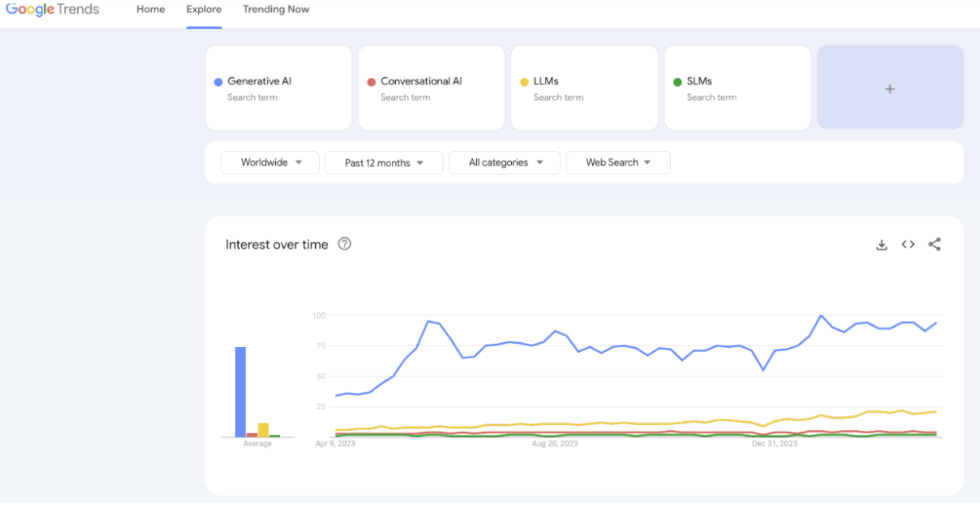The height and width of the screenshot is (505, 980).
Task: Go to the Home tab
Action: pos(151,9)
